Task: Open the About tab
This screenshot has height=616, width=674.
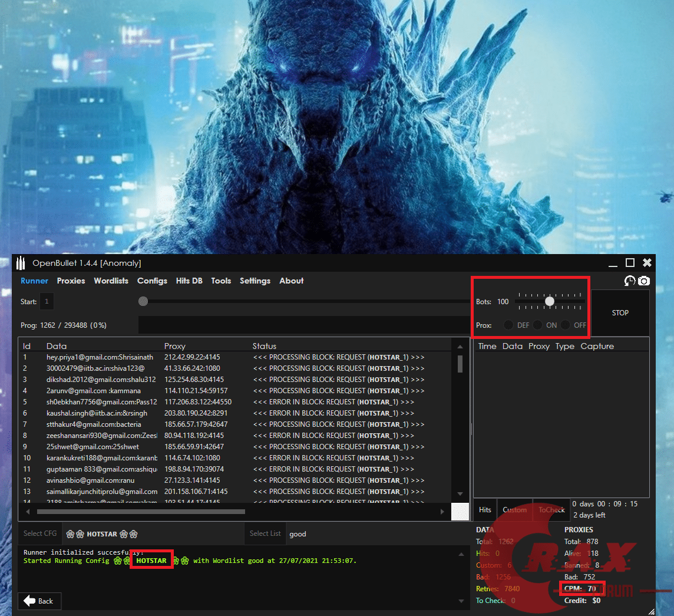Action: point(292,281)
